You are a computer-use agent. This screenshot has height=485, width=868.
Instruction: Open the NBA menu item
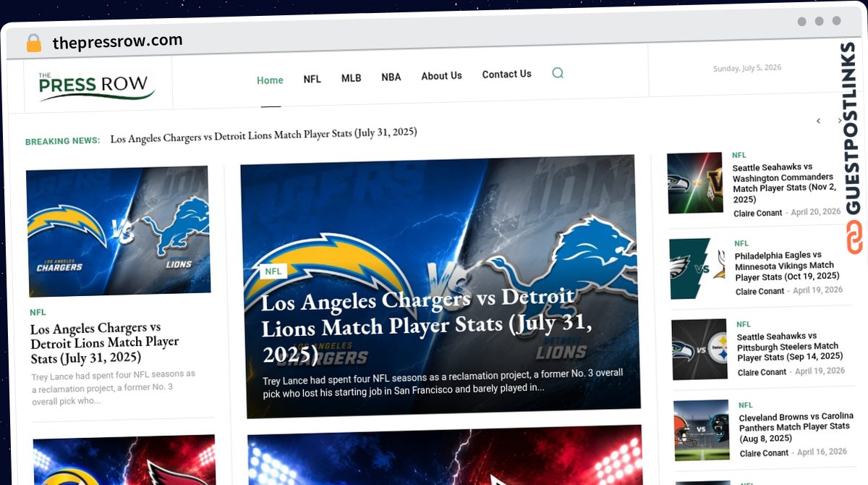point(391,77)
